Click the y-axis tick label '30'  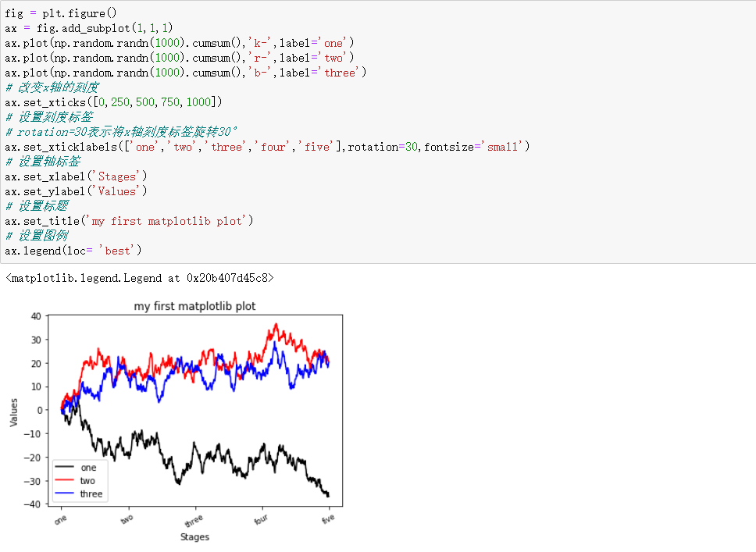[36, 340]
